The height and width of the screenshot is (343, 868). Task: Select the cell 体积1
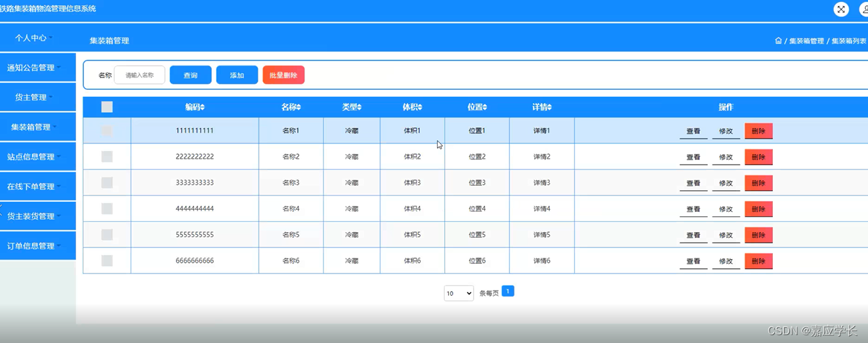click(412, 131)
